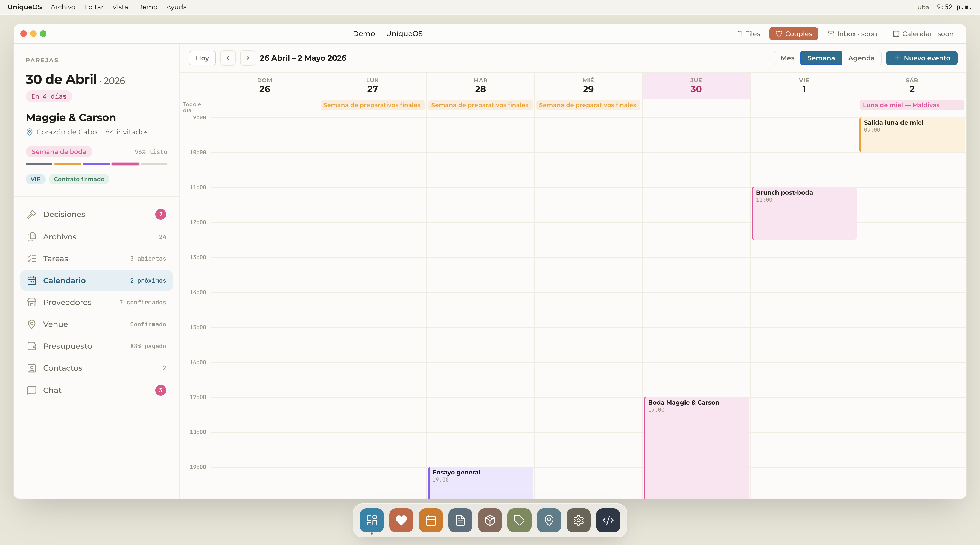This screenshot has width=980, height=545.
Task: Click the calendar icon beside Calendar · soon
Action: point(896,33)
